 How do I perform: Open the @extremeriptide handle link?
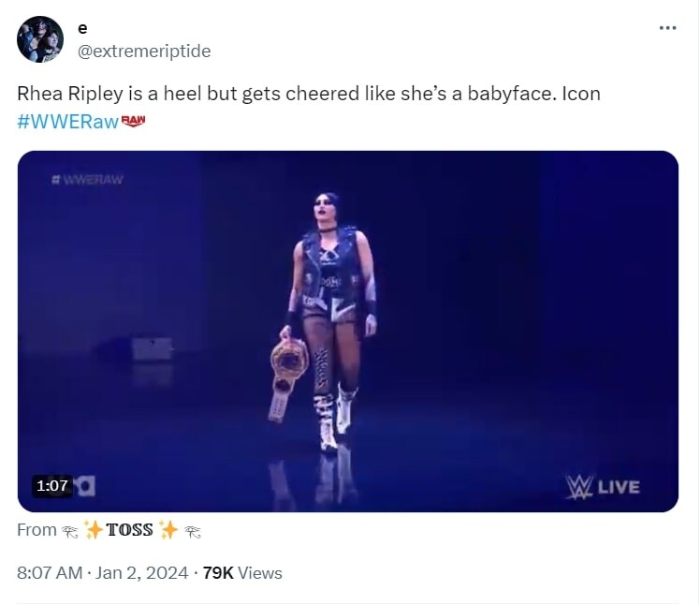(144, 52)
